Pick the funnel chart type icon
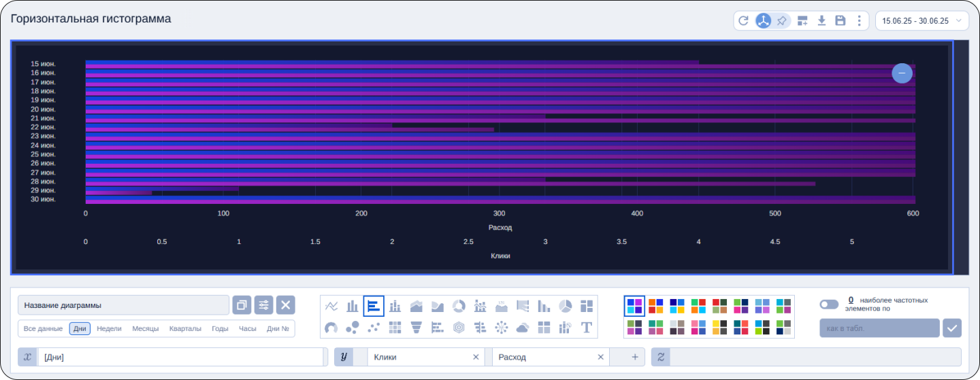The width and height of the screenshot is (980, 380). pos(416,328)
